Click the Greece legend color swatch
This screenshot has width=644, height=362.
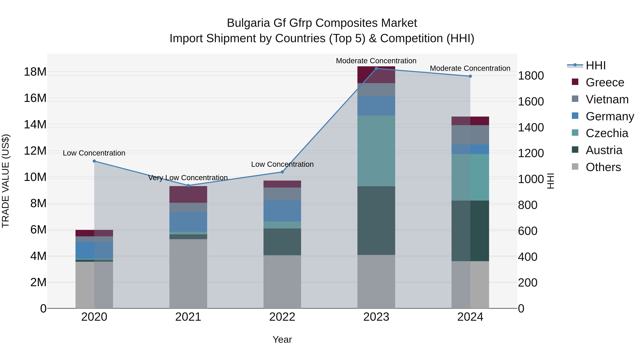pyautogui.click(x=575, y=82)
